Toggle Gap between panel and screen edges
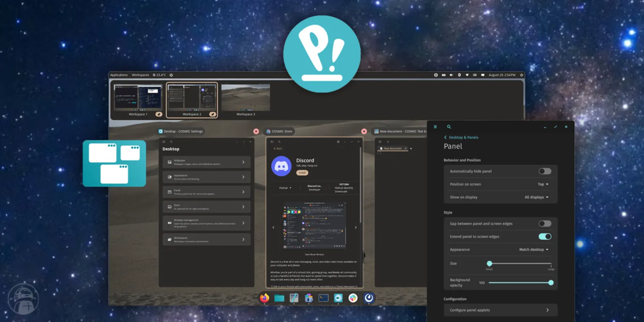Image resolution: width=644 pixels, height=322 pixels. point(544,223)
